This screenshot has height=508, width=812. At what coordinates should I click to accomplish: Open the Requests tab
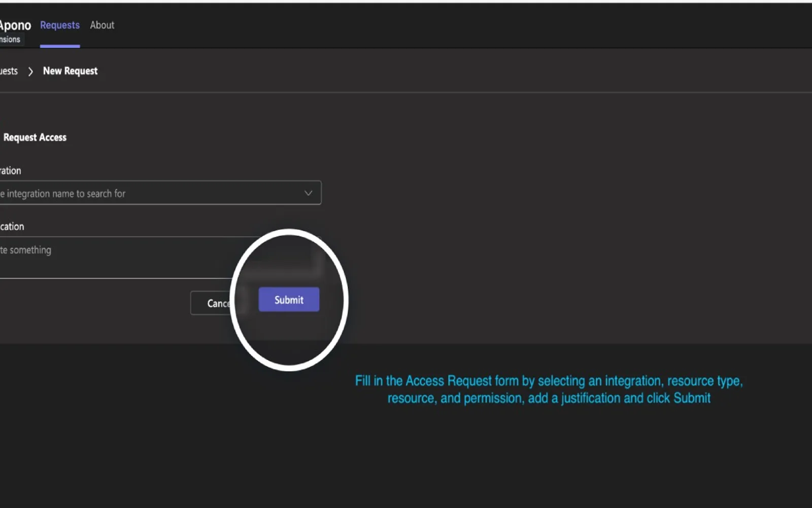60,25
